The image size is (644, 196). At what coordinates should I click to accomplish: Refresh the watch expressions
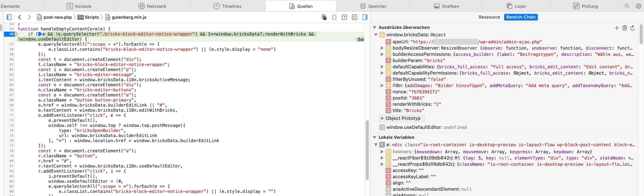(x=632, y=28)
